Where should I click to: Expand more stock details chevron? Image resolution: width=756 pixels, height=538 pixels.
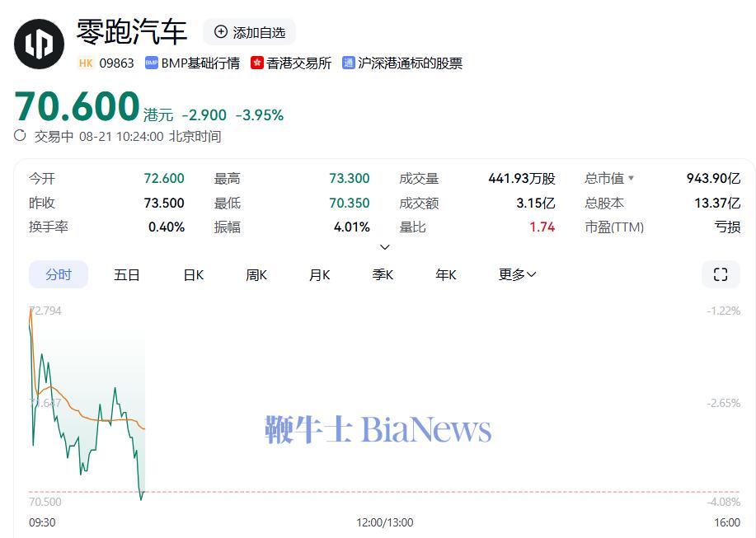385,247
